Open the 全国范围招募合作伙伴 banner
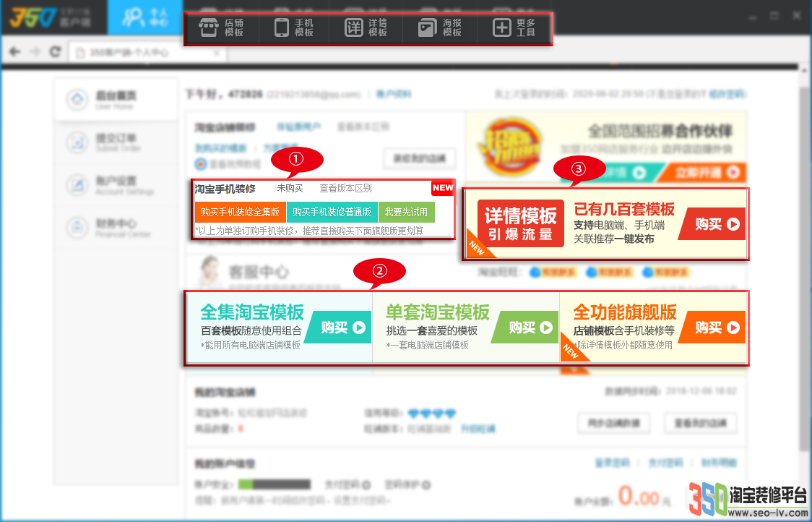 606,147
